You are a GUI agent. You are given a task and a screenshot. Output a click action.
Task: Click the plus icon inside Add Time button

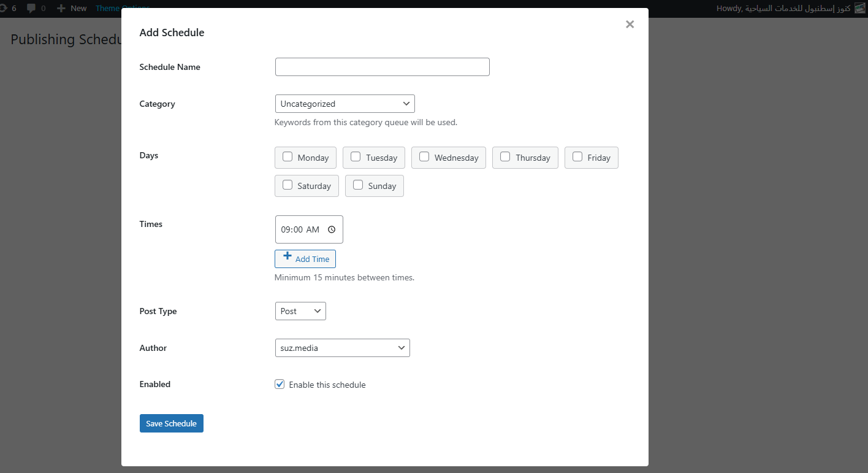coord(287,257)
